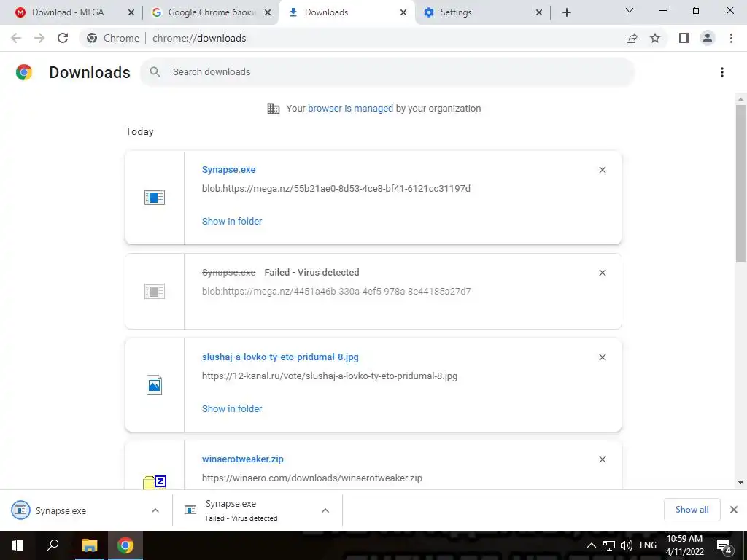Switch to the Download - MEGA tab

(x=68, y=12)
